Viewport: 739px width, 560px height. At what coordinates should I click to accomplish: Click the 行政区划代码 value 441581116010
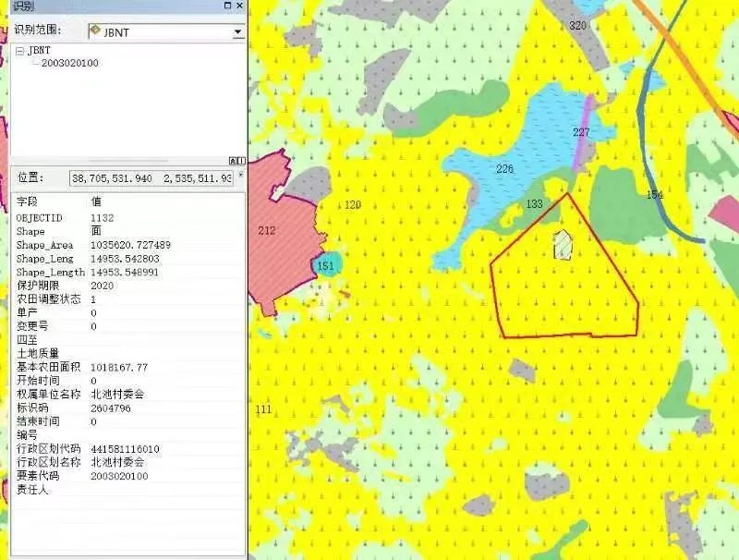tap(125, 448)
